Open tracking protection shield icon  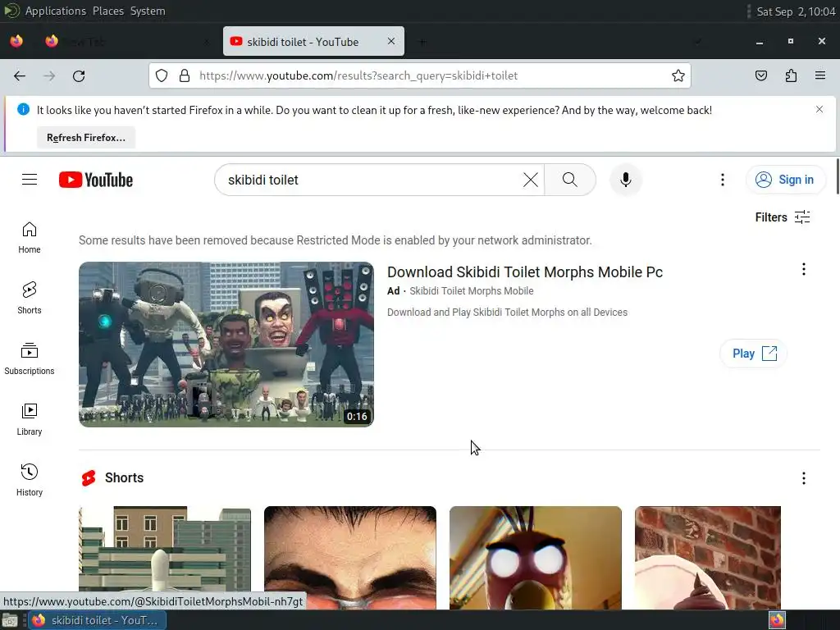point(162,76)
